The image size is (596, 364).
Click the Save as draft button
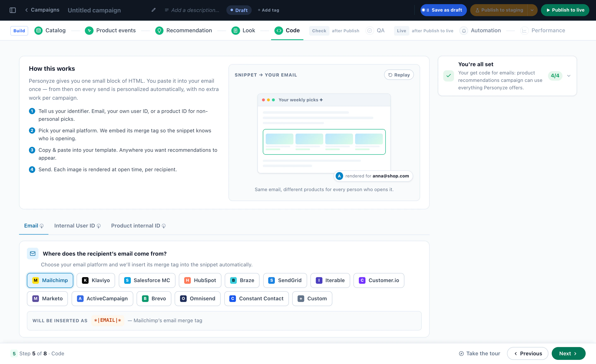443,10
